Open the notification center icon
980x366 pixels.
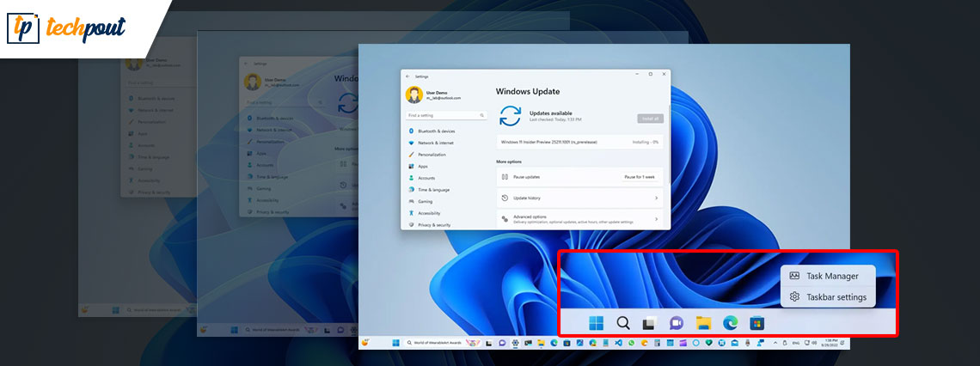[x=844, y=343]
